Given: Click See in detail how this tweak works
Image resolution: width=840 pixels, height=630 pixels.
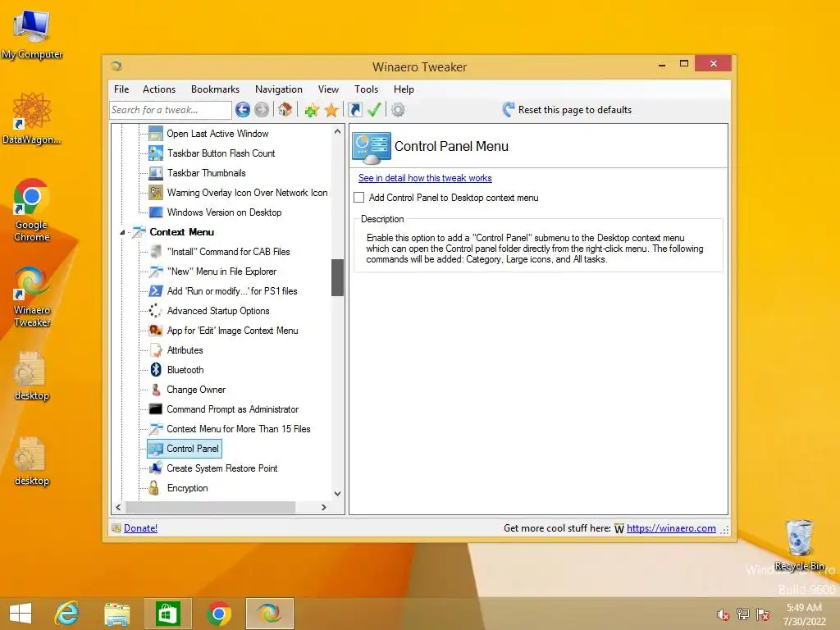Looking at the screenshot, I should (425, 178).
